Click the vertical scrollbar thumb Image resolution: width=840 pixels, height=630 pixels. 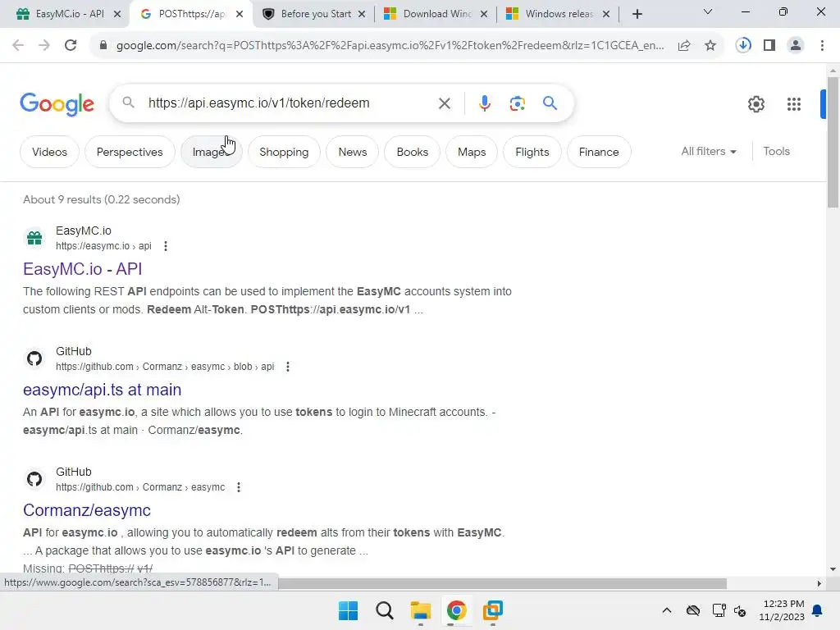pyautogui.click(x=833, y=143)
